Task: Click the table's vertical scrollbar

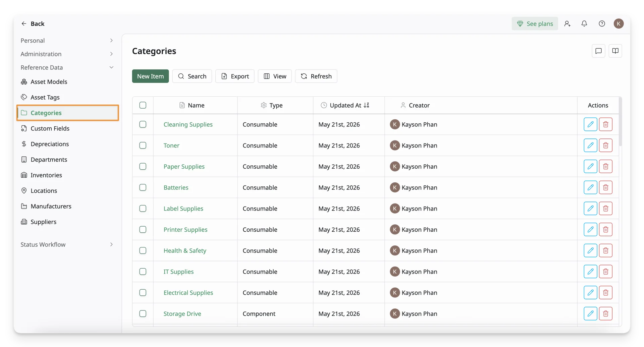Action: pos(620,122)
